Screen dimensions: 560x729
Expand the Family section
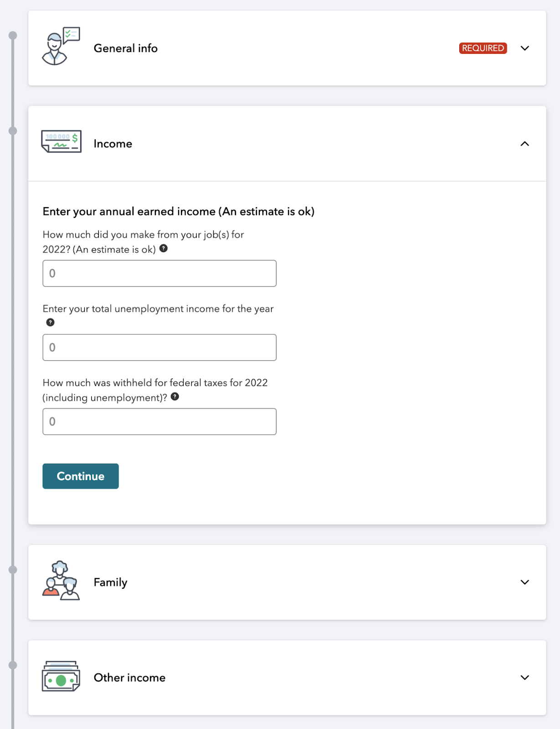click(x=524, y=582)
